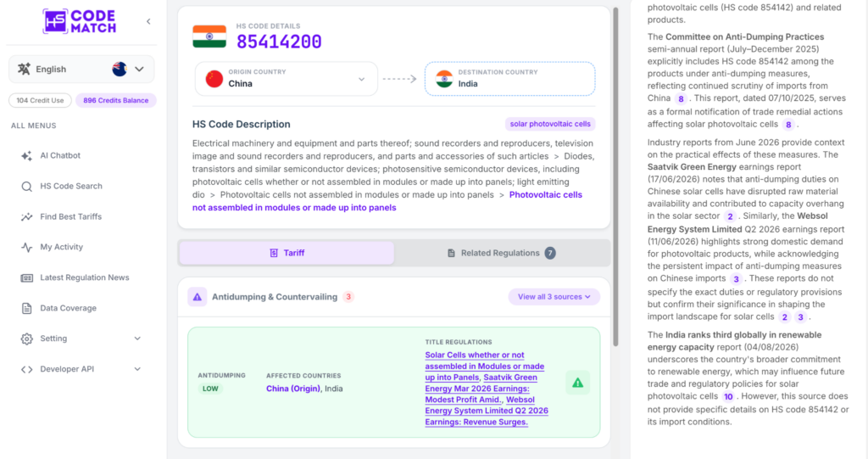Image resolution: width=868 pixels, height=459 pixels.
Task: Click the Related Regulations document icon
Action: coord(451,253)
